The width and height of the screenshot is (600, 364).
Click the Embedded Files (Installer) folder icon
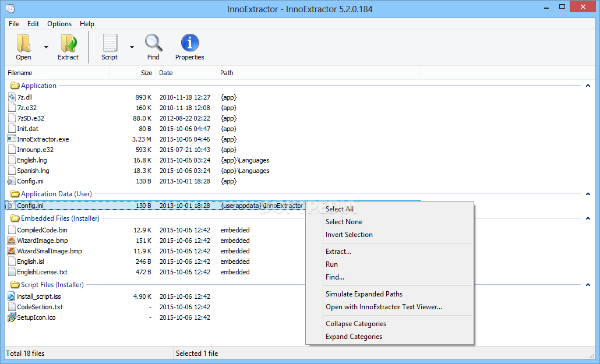15,218
